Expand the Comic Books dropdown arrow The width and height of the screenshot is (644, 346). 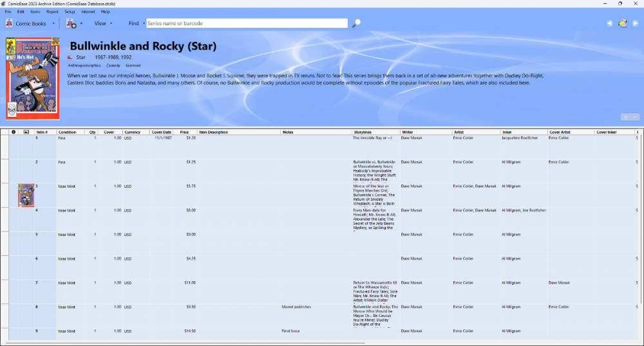[53, 23]
